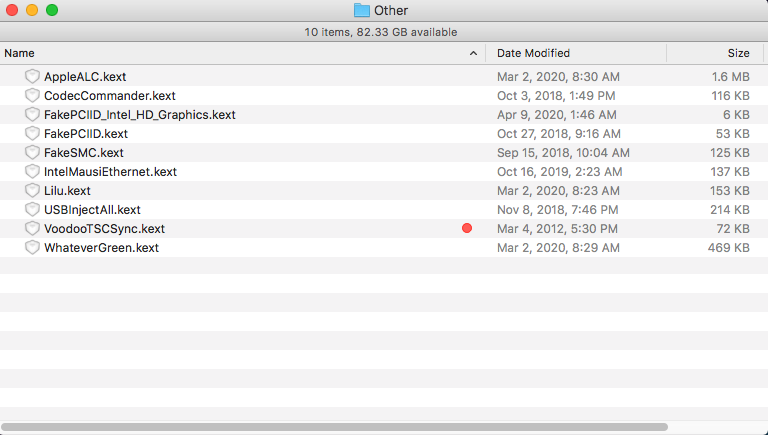Click the AppleALC.kext file icon
Viewport: 768px width, 435px height.
coord(32,76)
